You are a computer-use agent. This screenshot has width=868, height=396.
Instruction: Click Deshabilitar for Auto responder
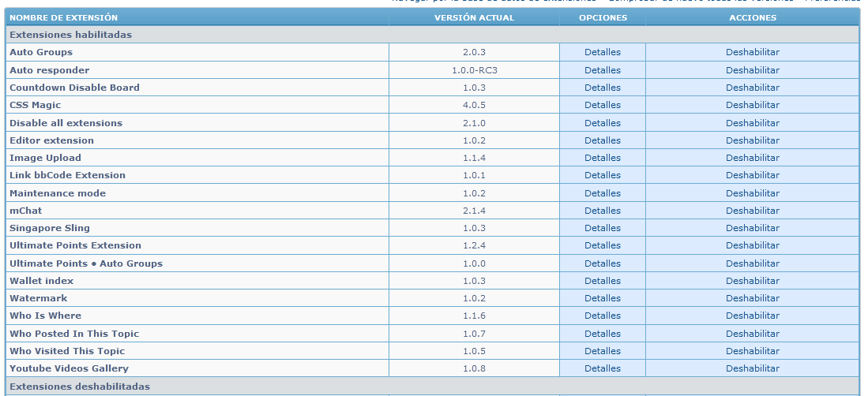click(x=753, y=70)
